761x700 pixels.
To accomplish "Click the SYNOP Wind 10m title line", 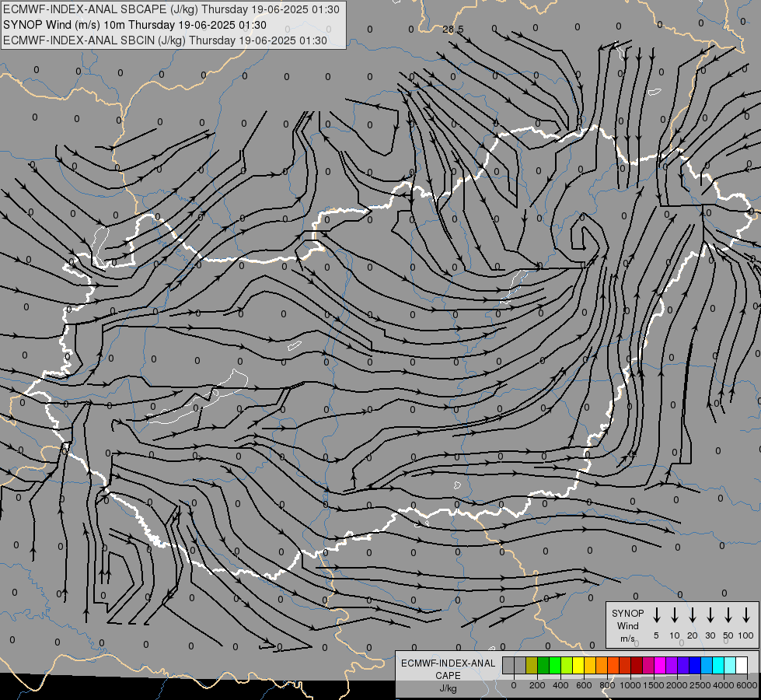I will point(134,25).
